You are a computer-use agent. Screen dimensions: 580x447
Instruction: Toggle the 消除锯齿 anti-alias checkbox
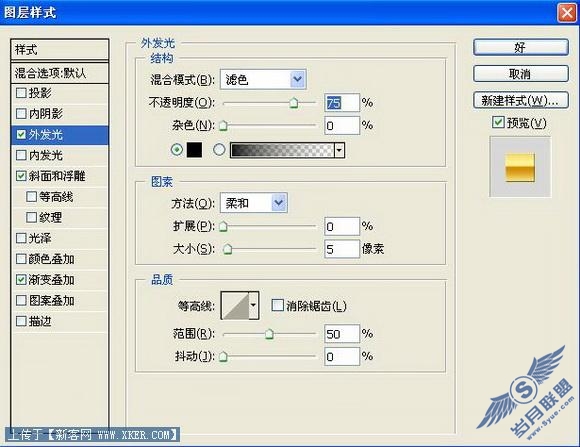(277, 305)
